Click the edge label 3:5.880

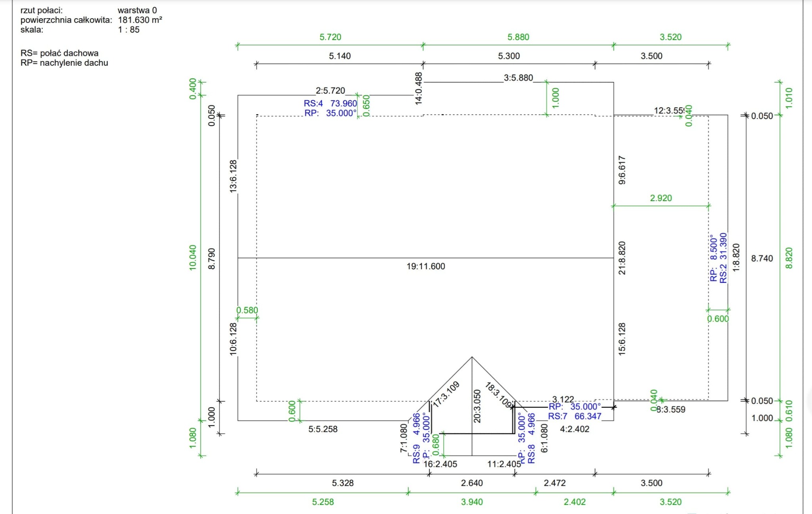tap(518, 78)
